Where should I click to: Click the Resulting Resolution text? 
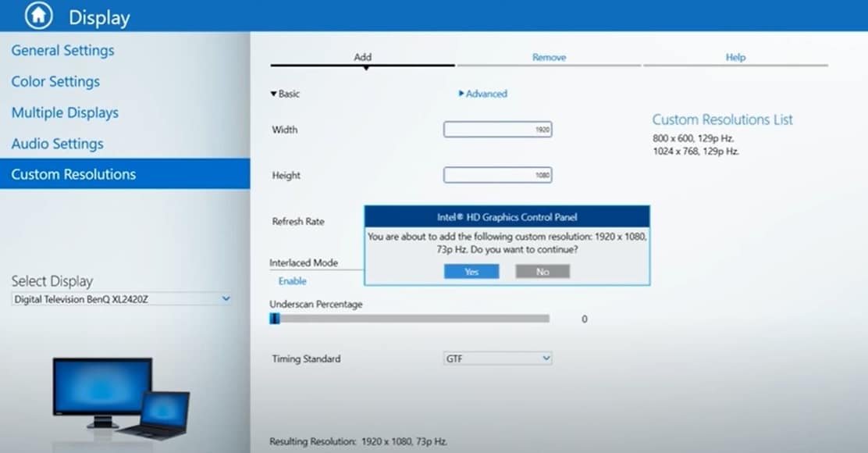click(358, 441)
